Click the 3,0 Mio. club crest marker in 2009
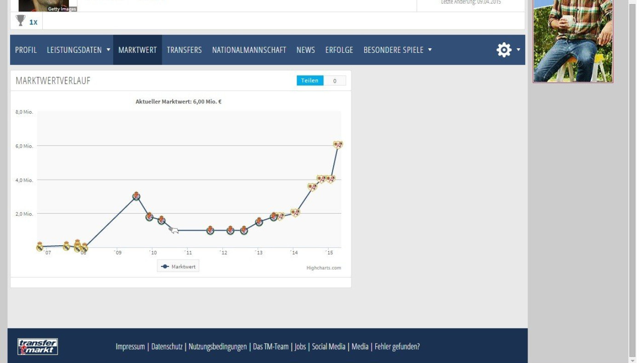Viewport: 644px width, 363px height. (136, 196)
